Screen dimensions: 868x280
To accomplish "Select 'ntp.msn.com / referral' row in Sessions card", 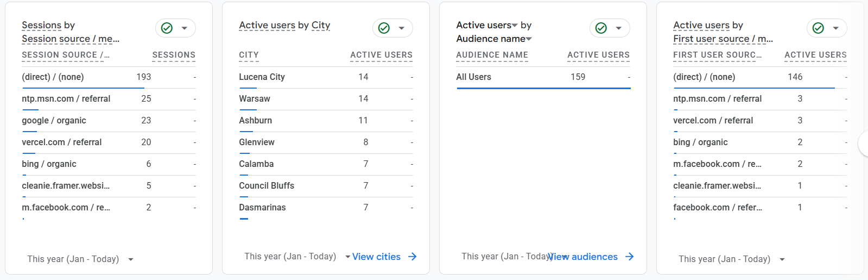I will click(x=109, y=99).
